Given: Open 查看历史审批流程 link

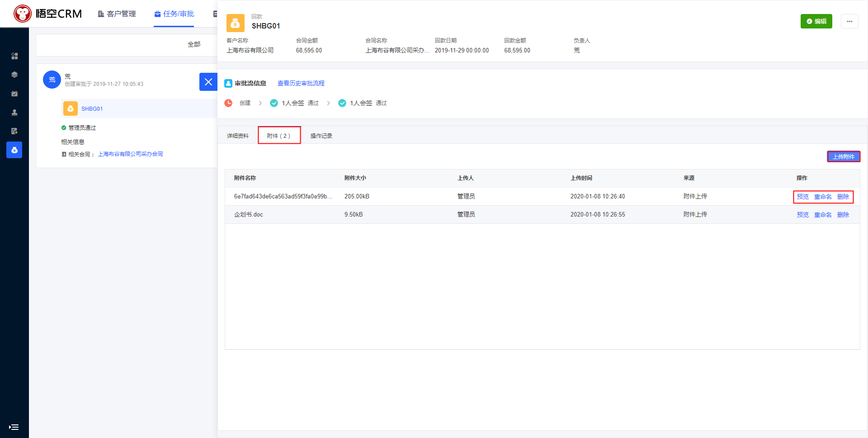Looking at the screenshot, I should point(301,83).
